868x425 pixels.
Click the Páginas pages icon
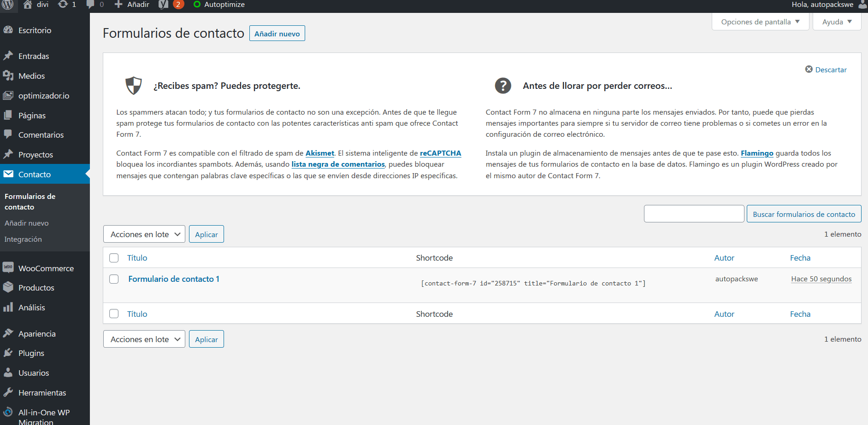[8, 115]
